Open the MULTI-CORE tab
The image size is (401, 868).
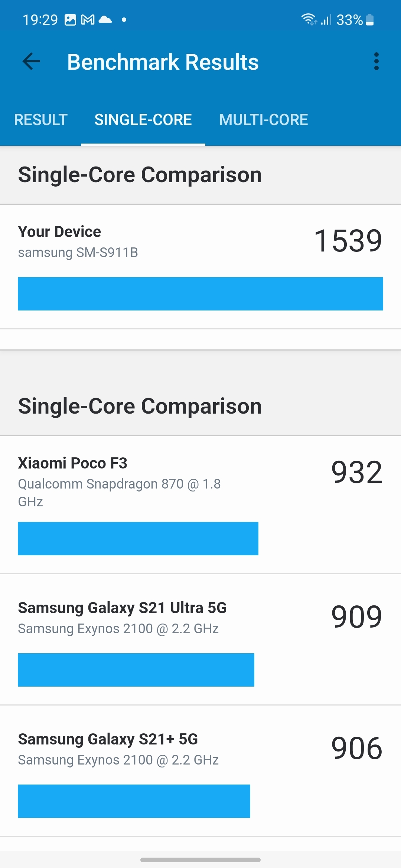(x=263, y=119)
